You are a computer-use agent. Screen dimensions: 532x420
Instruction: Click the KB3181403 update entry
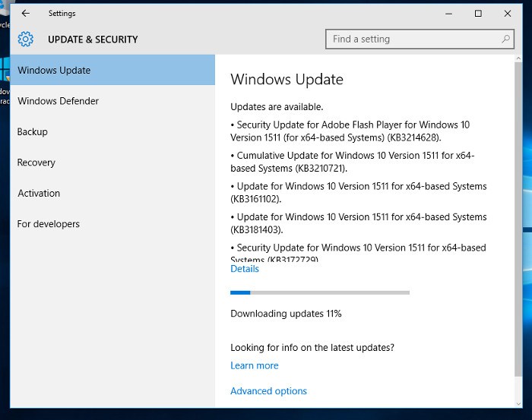[358, 223]
